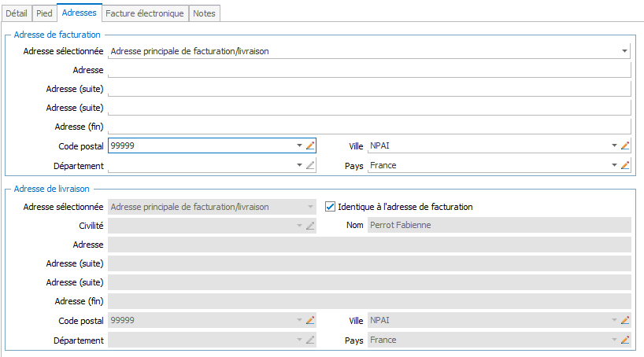Click the pencil icon beside billing Code postal

[310, 145]
